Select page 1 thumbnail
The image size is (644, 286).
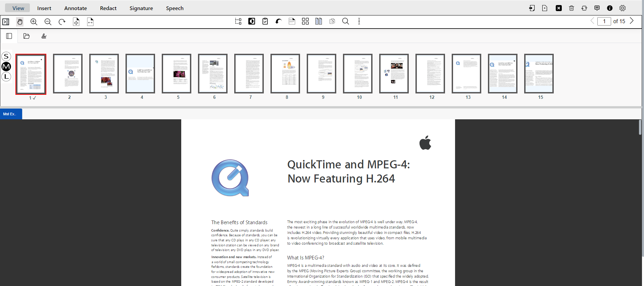(31, 74)
